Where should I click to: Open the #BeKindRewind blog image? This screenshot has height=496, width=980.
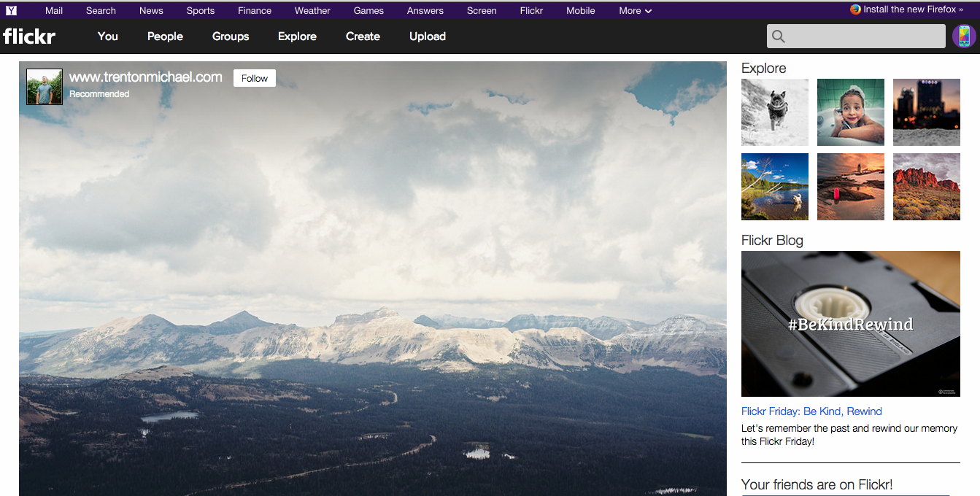click(x=851, y=324)
